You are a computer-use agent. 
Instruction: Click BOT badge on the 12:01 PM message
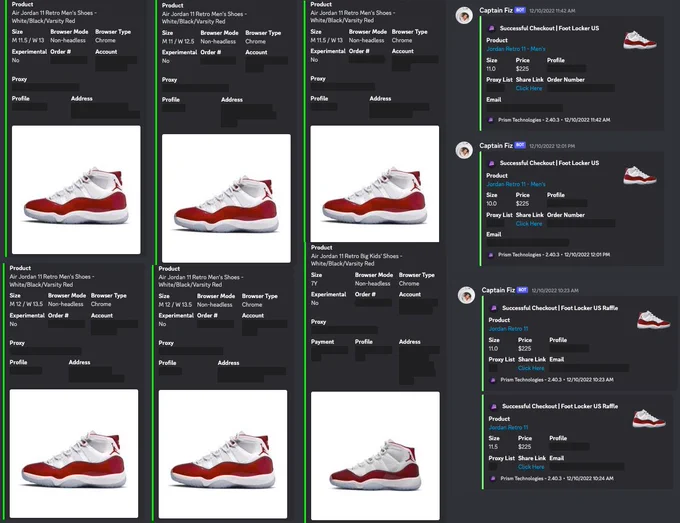[520, 145]
